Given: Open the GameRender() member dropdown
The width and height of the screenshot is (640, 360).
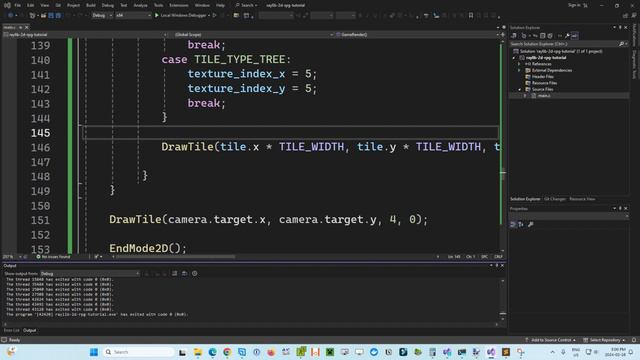Looking at the screenshot, I should point(417,35).
